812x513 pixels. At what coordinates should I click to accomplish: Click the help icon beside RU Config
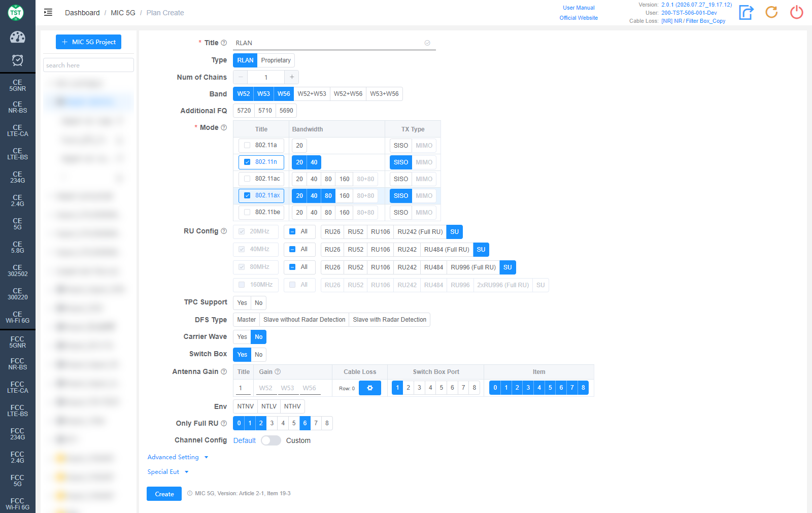[224, 231]
